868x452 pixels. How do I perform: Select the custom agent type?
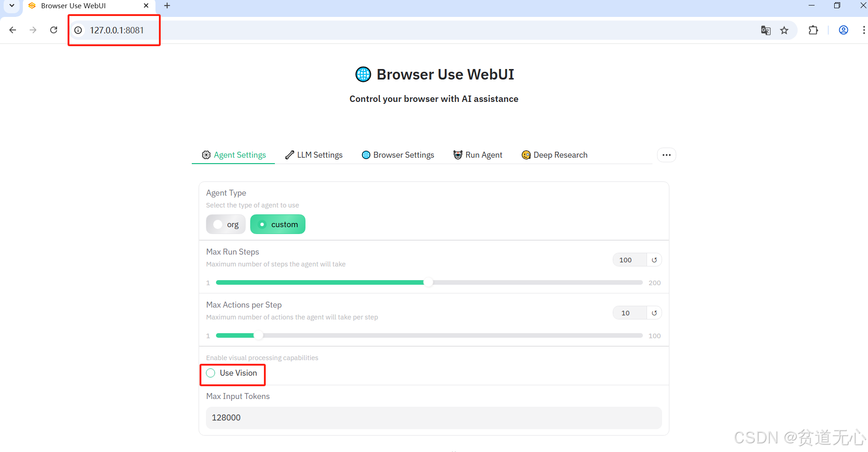[x=278, y=224]
